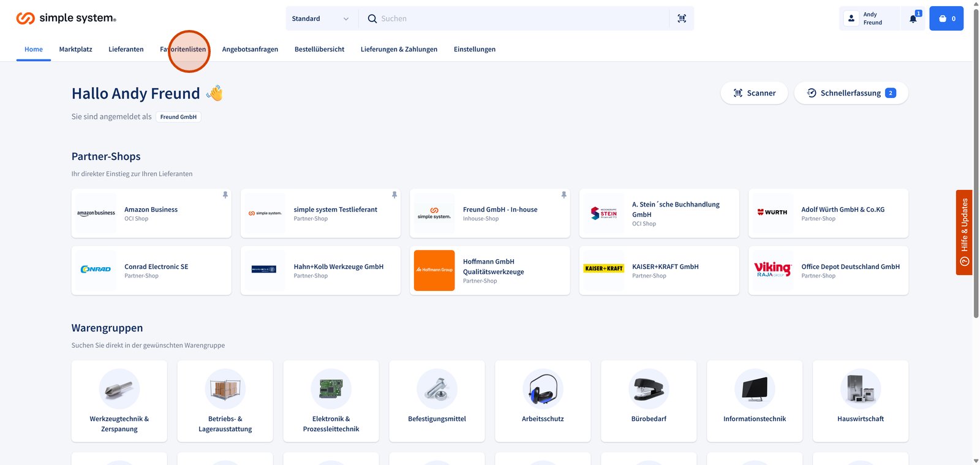Viewport: 980px width, 465px height.
Task: Open the Hilfe & Updates side panel
Action: click(x=964, y=232)
